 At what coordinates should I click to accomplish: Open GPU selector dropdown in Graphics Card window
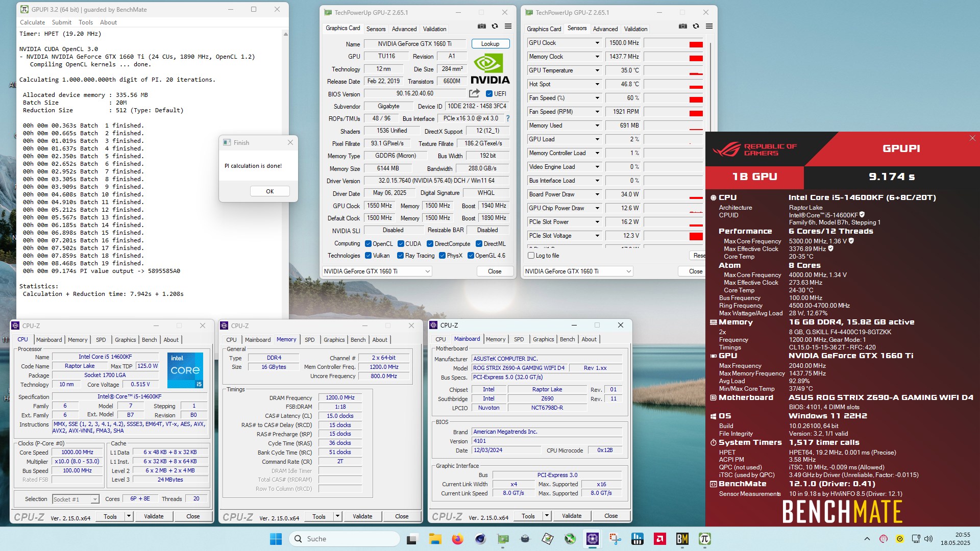point(377,271)
